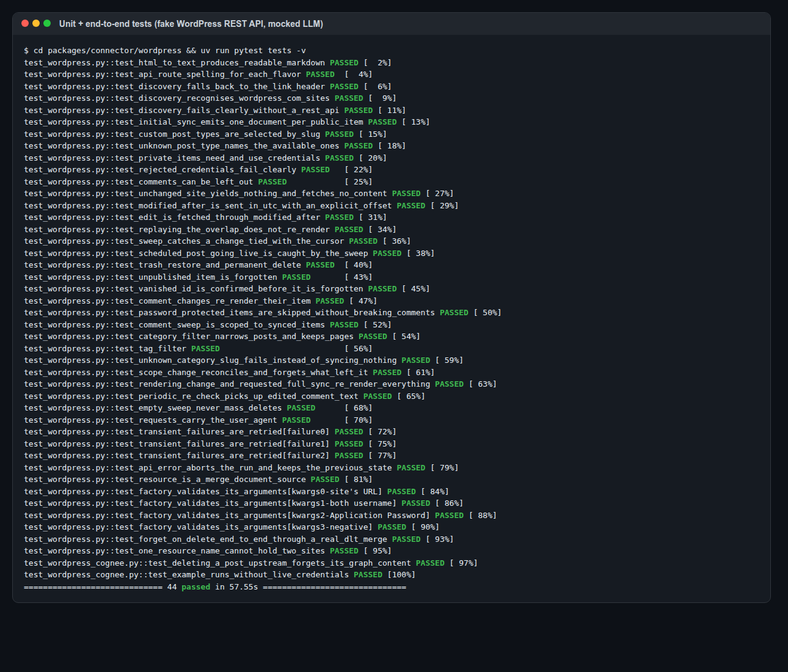Click the [100%] progress marker
Screen dimensions: 788x672
click(401, 575)
